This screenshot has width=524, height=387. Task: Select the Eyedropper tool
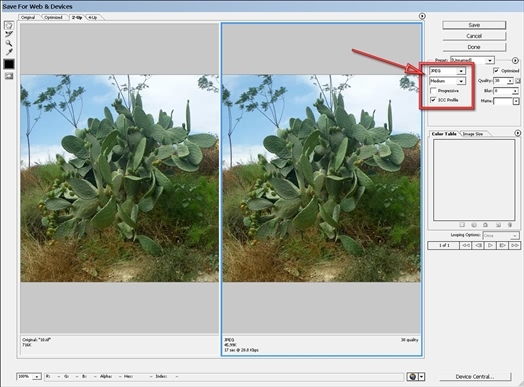pos(9,52)
